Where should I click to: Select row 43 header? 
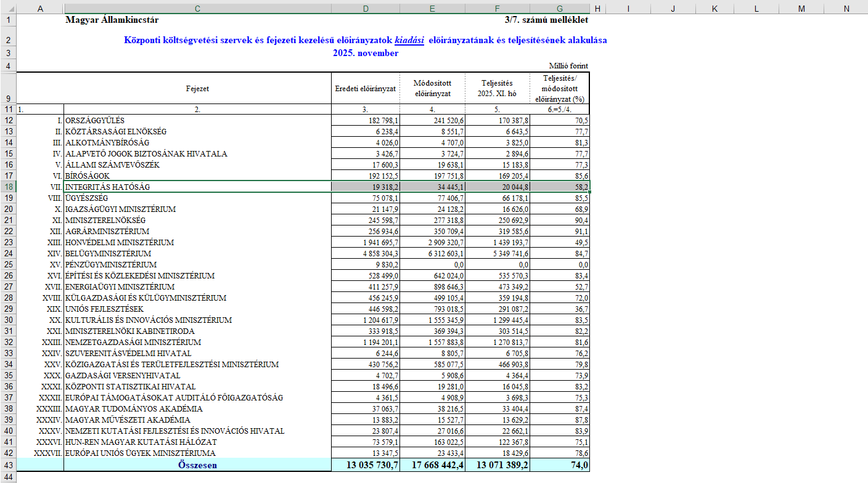(x=8, y=465)
